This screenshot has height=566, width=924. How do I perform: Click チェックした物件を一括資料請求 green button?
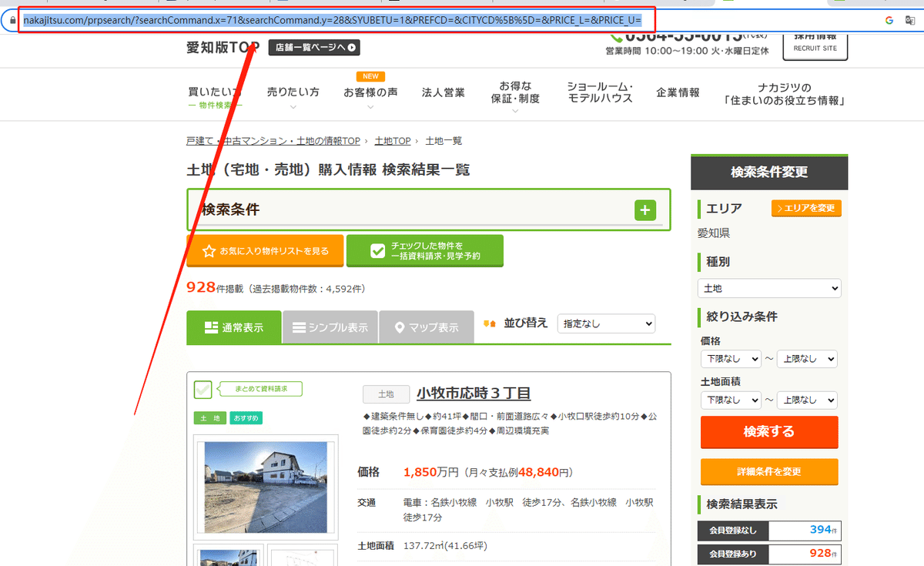(425, 251)
